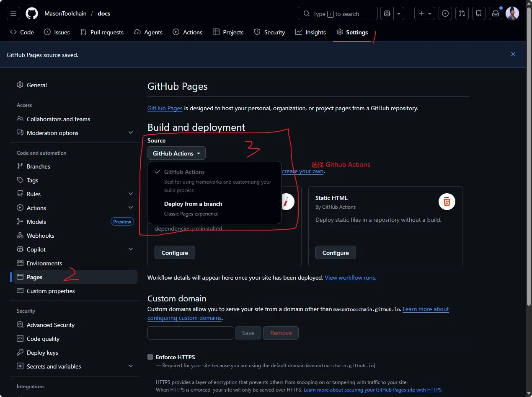Select Pages in the sidebar
The width and height of the screenshot is (532, 397).
click(75, 277)
